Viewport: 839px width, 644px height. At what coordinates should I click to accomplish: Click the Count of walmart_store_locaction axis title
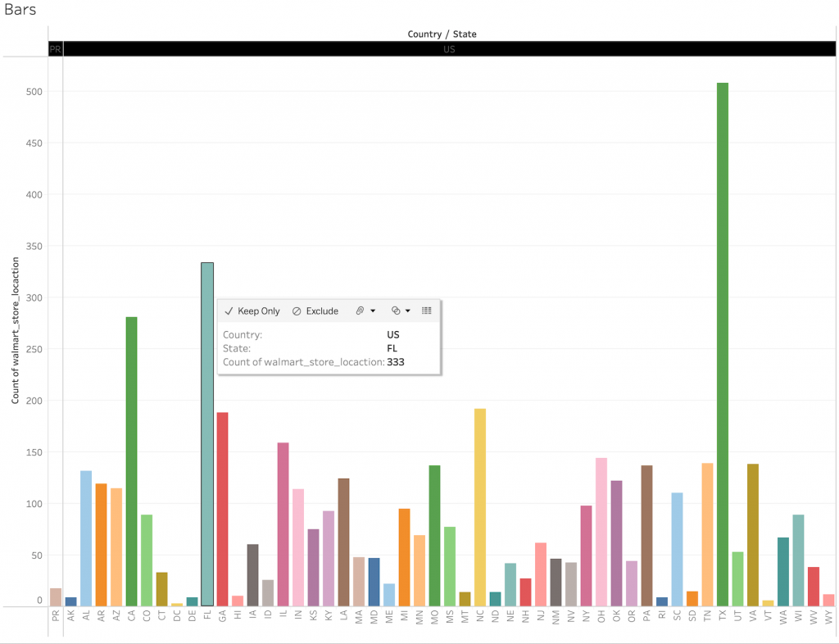point(15,330)
